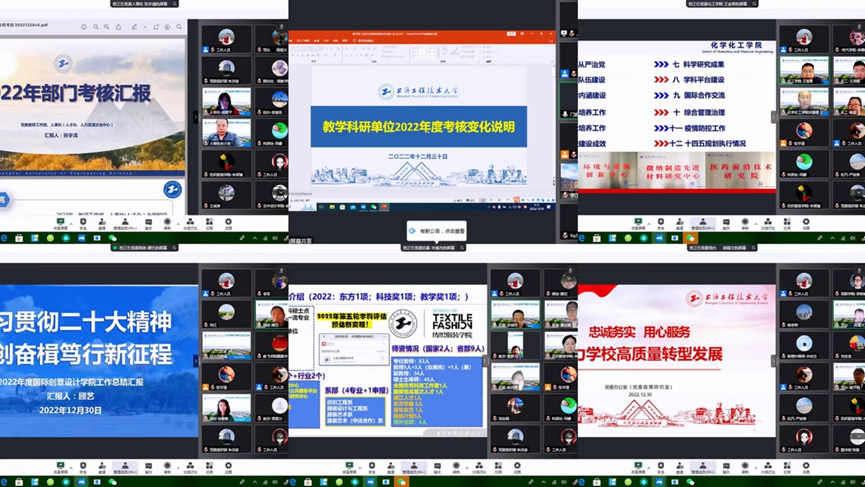The height and width of the screenshot is (487, 865).
Task: Collapse the participant panel in the bottom-right meeting
Action: pyautogui.click(x=773, y=361)
